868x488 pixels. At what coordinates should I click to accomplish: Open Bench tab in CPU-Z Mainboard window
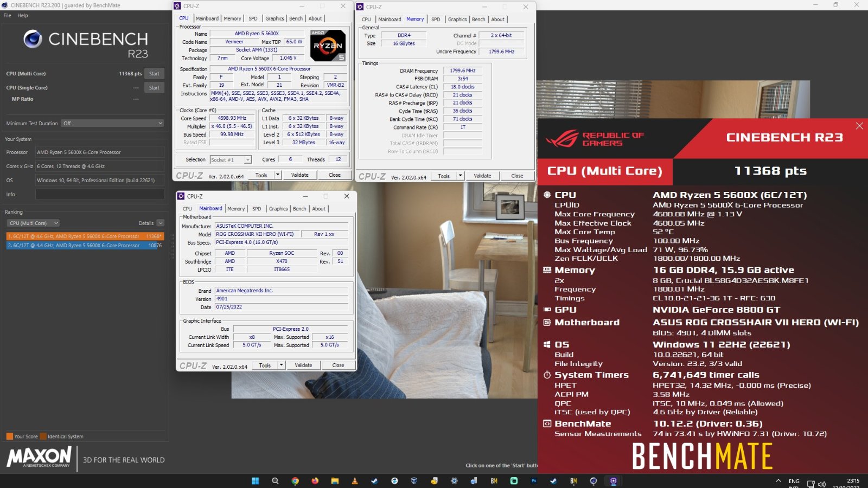coord(299,209)
